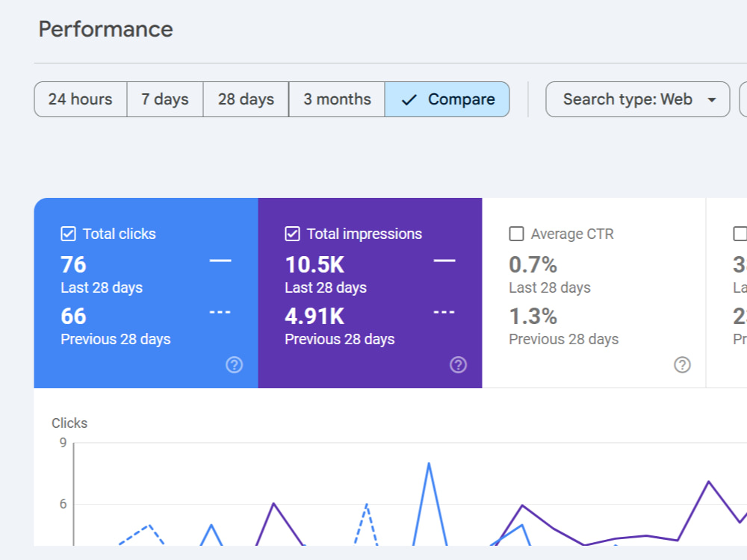Viewport: 747px width, 560px height.
Task: Click the Compare date range button
Action: (447, 99)
